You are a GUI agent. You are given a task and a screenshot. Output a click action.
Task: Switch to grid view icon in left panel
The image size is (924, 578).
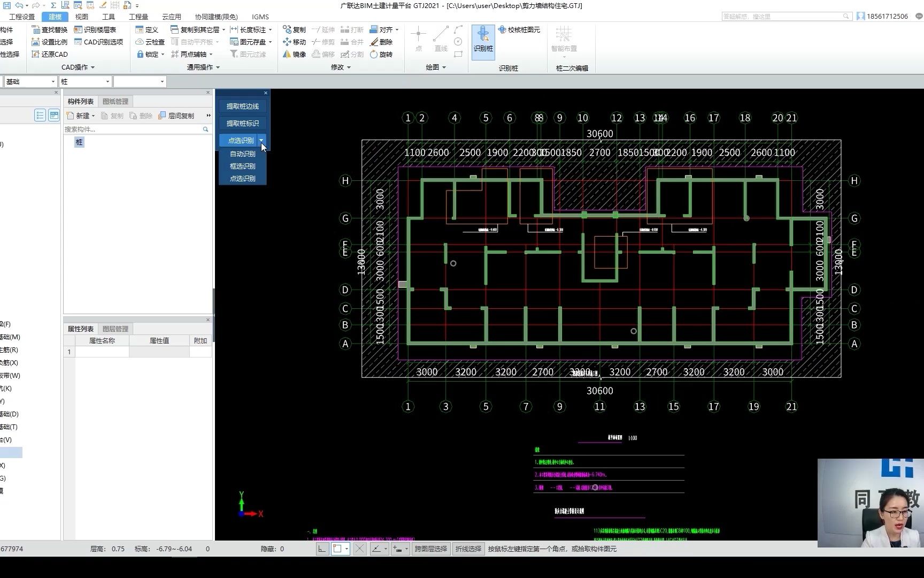coord(54,115)
